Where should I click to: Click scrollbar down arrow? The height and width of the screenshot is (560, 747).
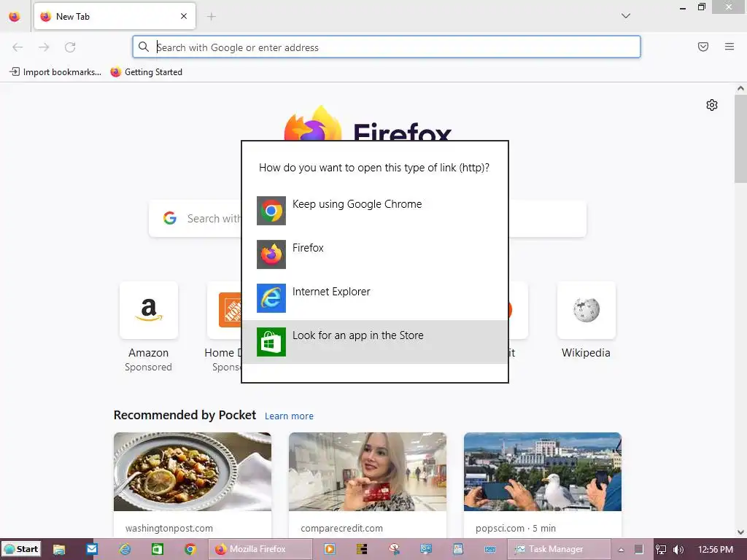740,532
